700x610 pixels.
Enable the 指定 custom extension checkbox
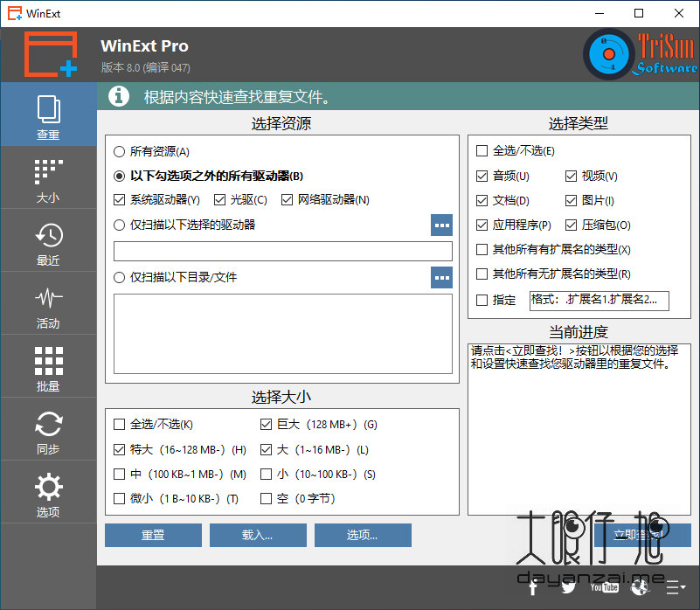(x=496, y=300)
